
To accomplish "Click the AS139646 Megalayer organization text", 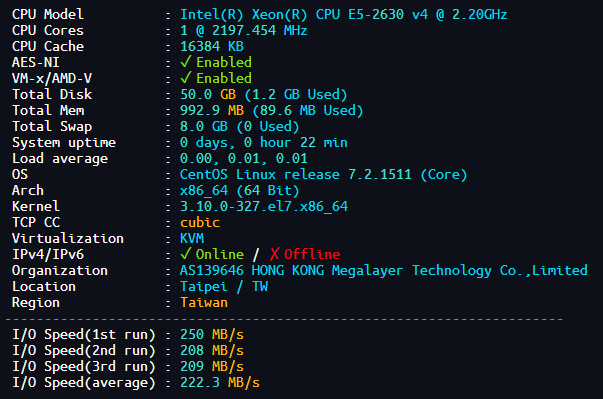I will (x=384, y=270).
